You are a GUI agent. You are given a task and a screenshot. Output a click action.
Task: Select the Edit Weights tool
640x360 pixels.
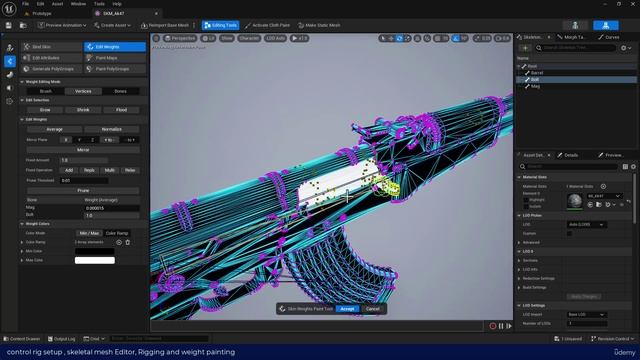(115, 47)
